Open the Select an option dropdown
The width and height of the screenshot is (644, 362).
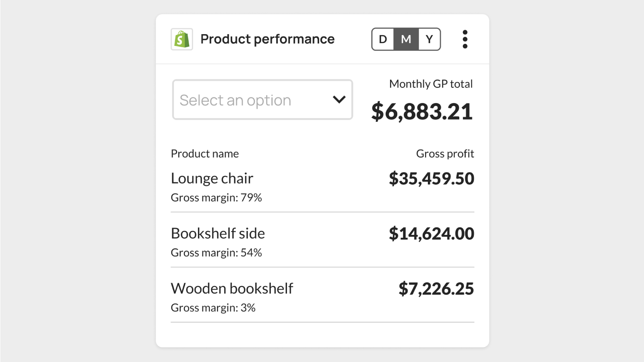click(262, 100)
